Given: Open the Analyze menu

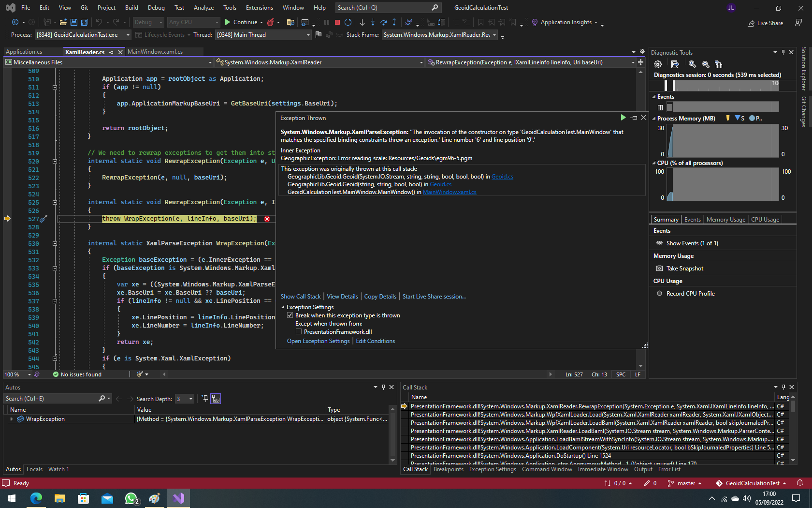Looking at the screenshot, I should (x=203, y=8).
